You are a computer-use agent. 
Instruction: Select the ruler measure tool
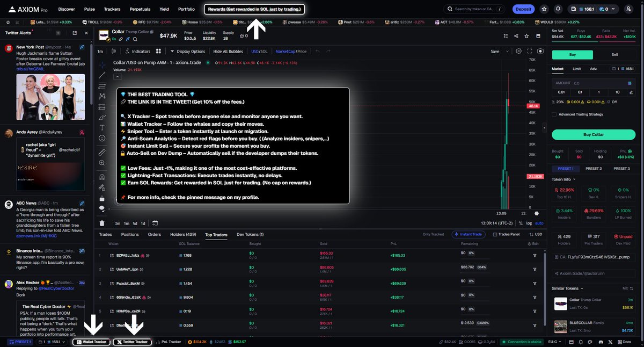(x=102, y=152)
